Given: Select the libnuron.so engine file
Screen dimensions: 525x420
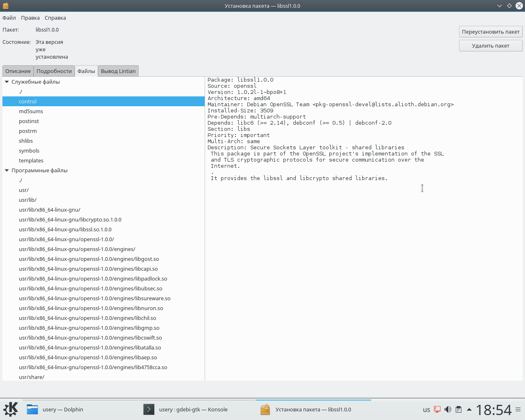Looking at the screenshot, I should pos(103,308).
